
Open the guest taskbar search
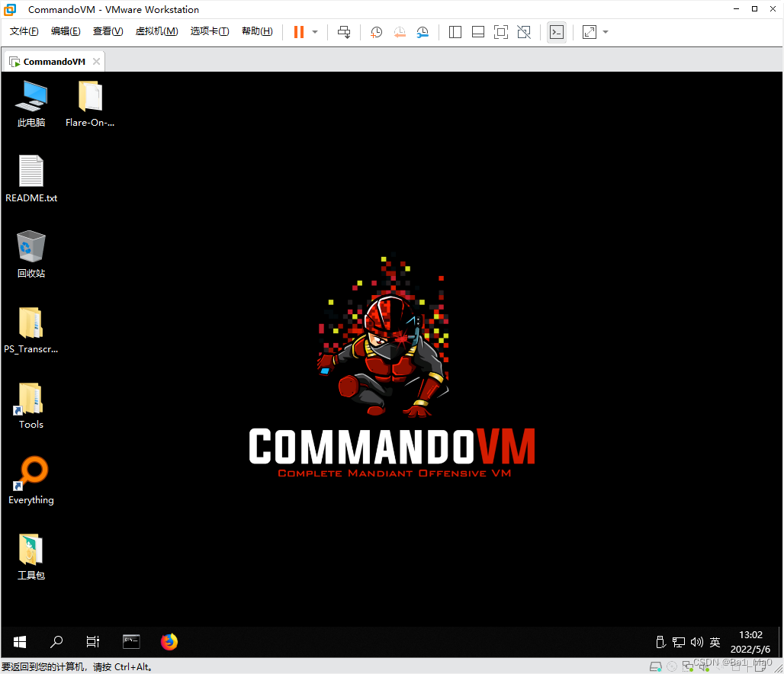tap(56, 642)
